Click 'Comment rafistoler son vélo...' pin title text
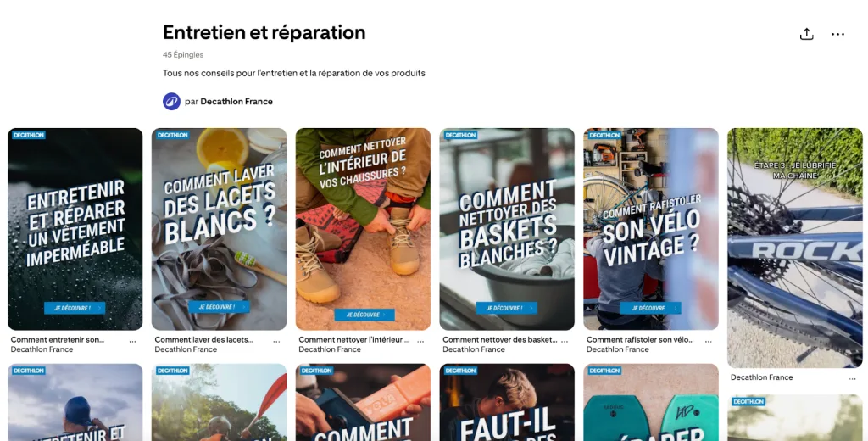This screenshot has width=868, height=441. [x=640, y=339]
